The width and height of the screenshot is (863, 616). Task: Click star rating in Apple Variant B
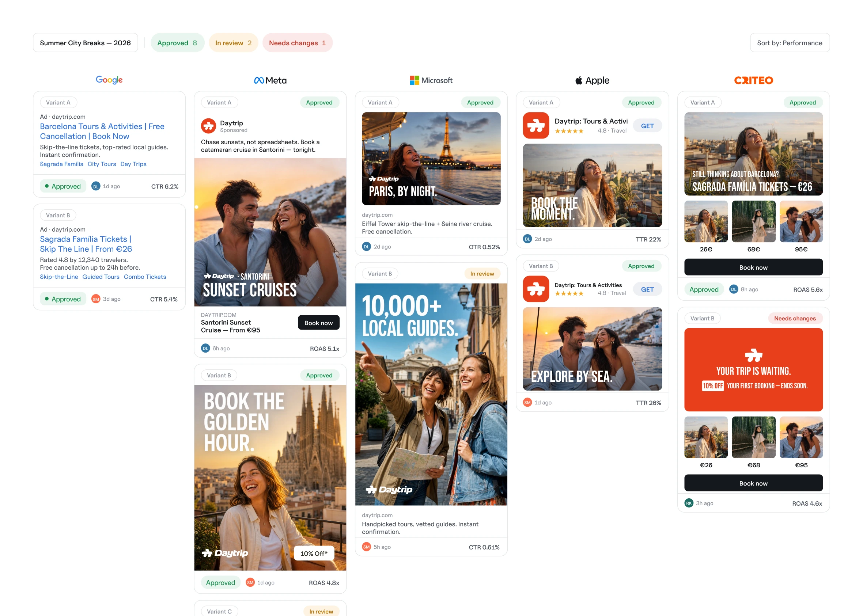569,293
